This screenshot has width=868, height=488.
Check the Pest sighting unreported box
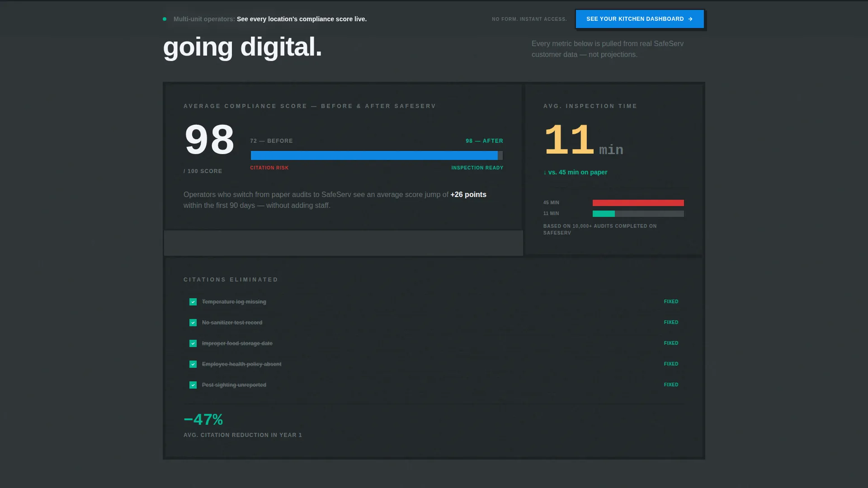click(193, 385)
